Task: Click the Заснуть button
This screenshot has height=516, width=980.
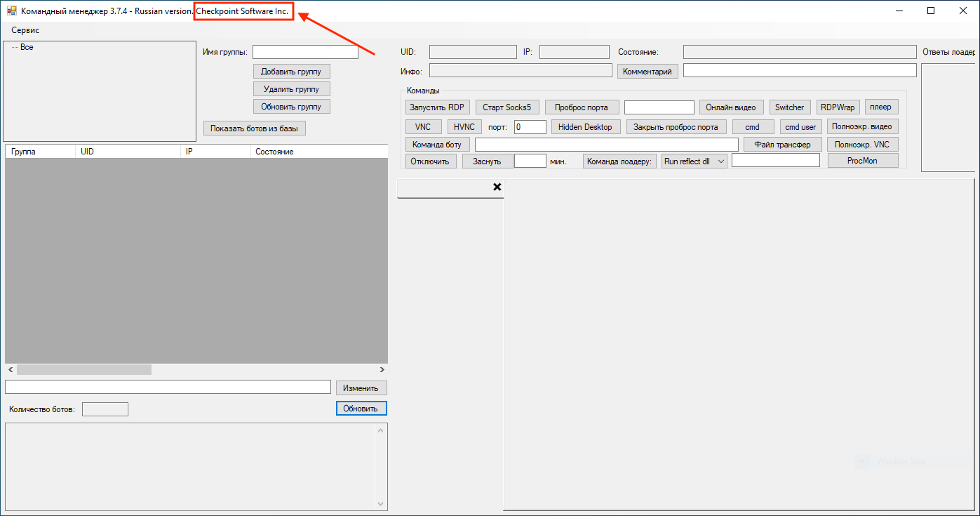Action: pos(487,161)
